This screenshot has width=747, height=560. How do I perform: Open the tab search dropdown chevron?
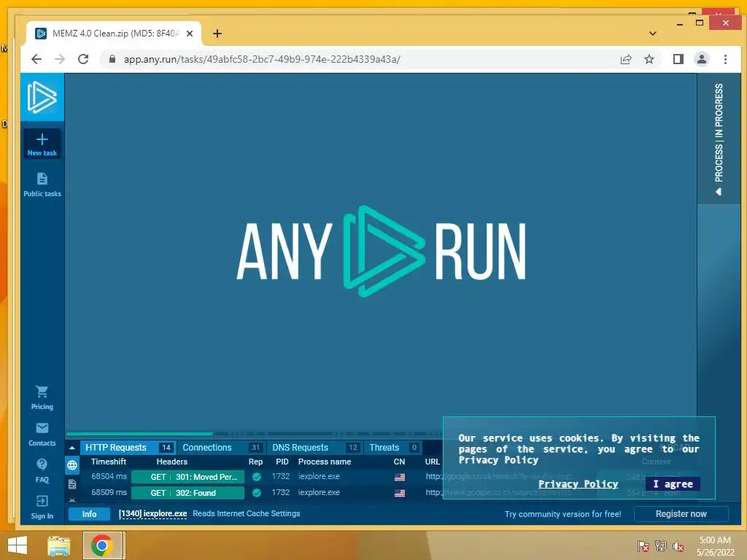[653, 34]
